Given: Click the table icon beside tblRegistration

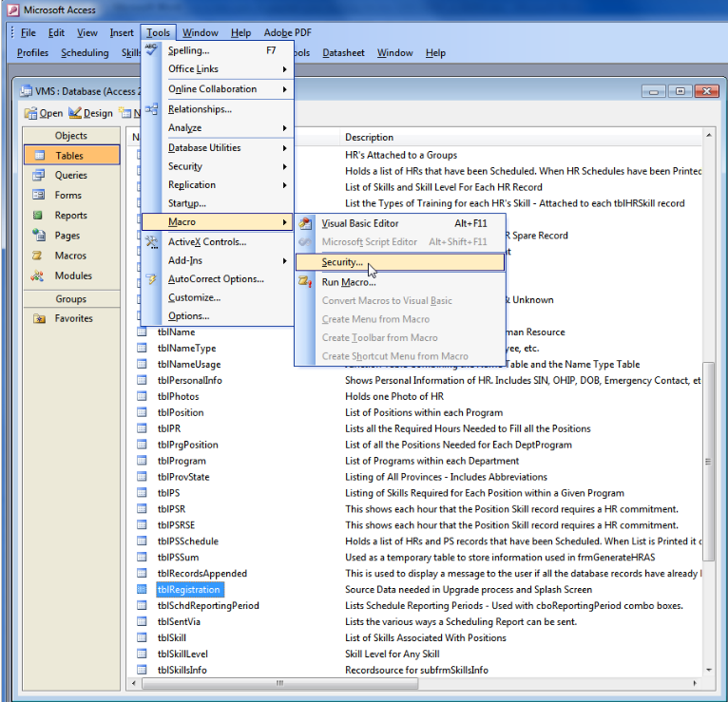Looking at the screenshot, I should point(142,589).
